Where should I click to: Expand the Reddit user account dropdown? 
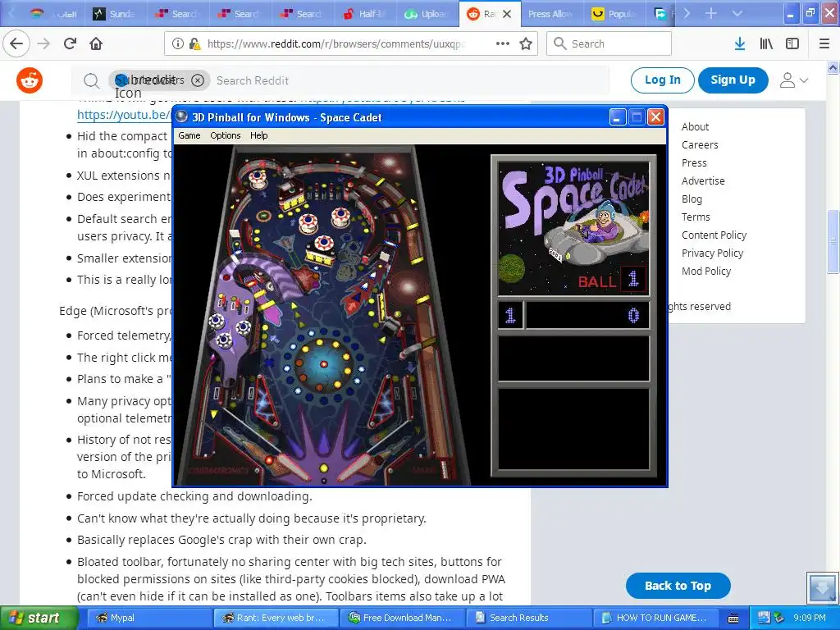pos(793,80)
